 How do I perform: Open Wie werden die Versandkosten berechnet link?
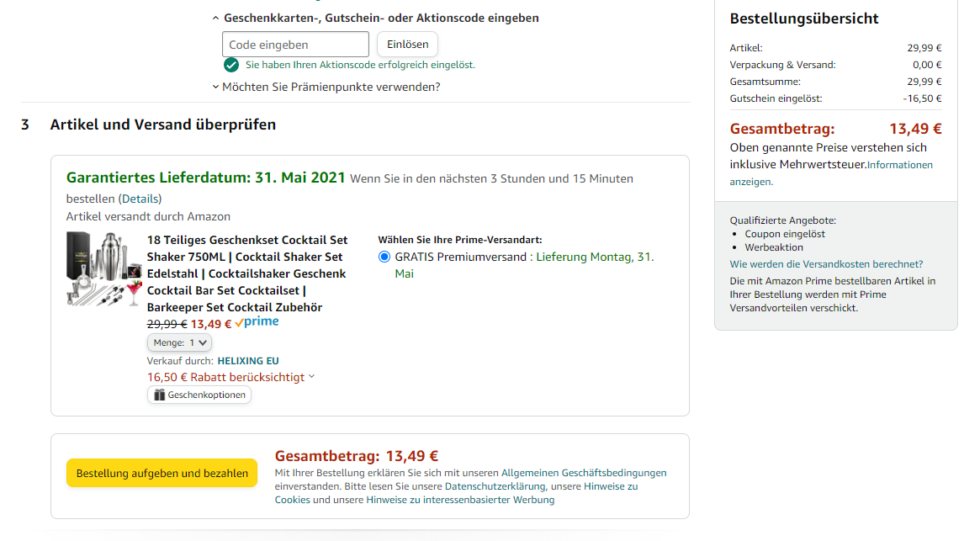point(826,264)
